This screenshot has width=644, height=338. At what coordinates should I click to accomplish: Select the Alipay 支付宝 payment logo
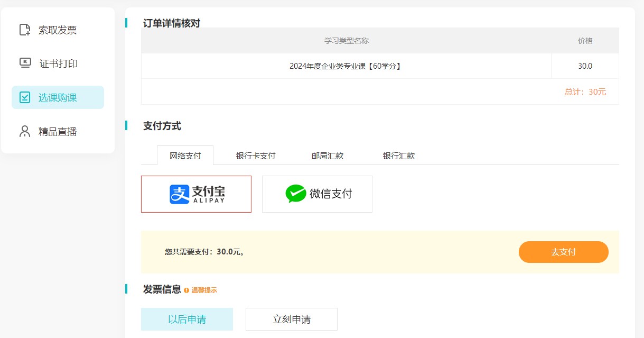click(x=196, y=194)
